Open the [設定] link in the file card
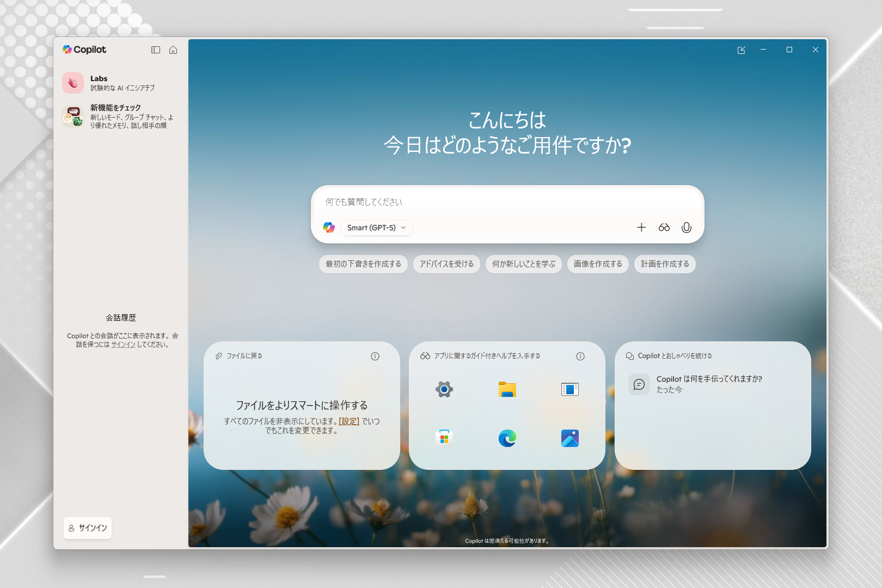This screenshot has height=588, width=882. 348,421
